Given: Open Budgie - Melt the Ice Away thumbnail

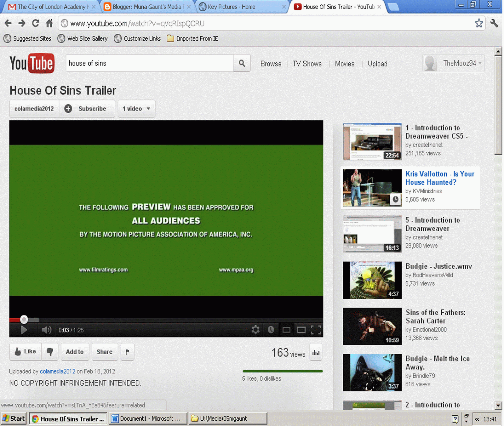Looking at the screenshot, I should 372,372.
